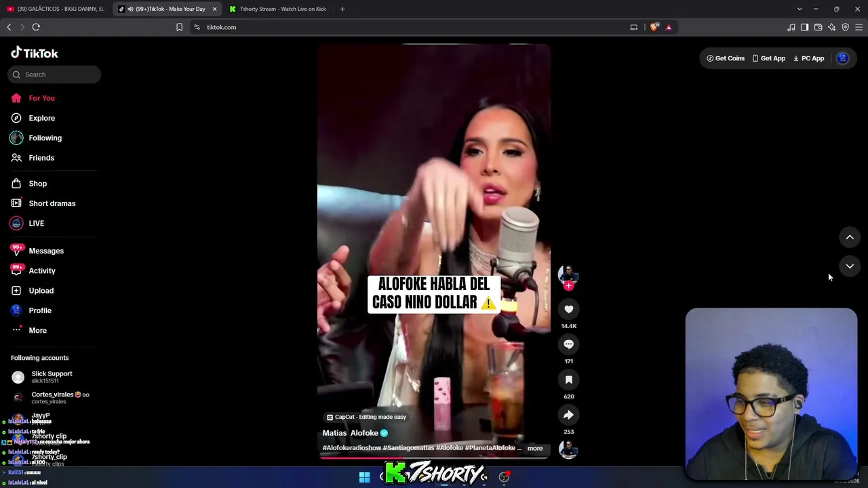Follow the creator with plus button

[x=568, y=286]
